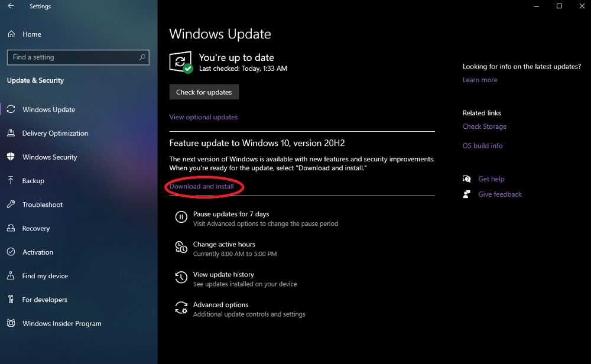Select Windows Insider Program in sidebar
591x364 pixels.
[61, 324]
